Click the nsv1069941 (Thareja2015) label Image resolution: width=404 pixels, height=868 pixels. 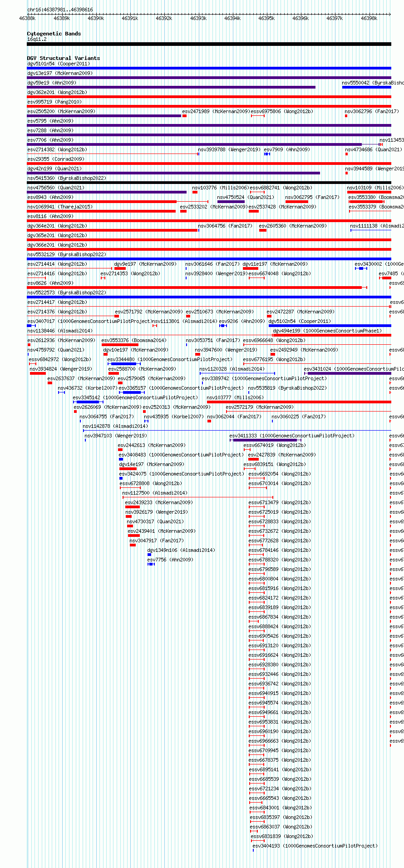pos(60,207)
